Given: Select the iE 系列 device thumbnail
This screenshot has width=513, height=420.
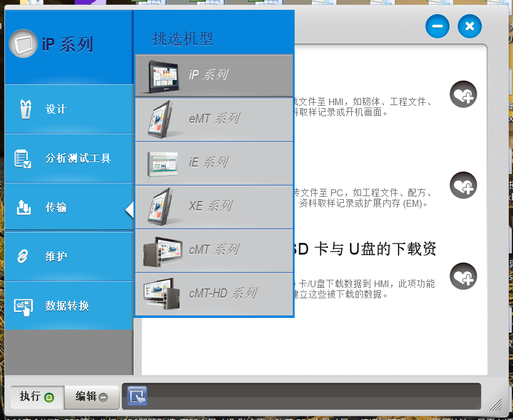Looking at the screenshot, I should point(163,163).
